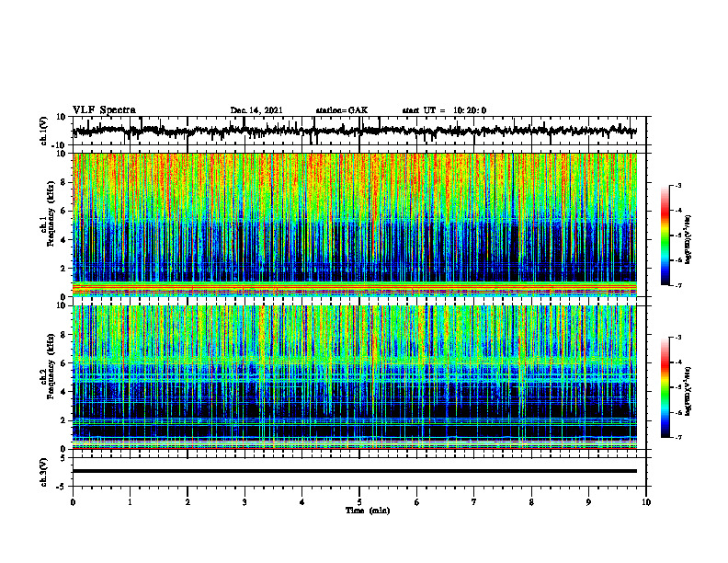The height and width of the screenshot is (563, 728).
Task: Click the time axis tick label "3"
Action: coord(245,502)
